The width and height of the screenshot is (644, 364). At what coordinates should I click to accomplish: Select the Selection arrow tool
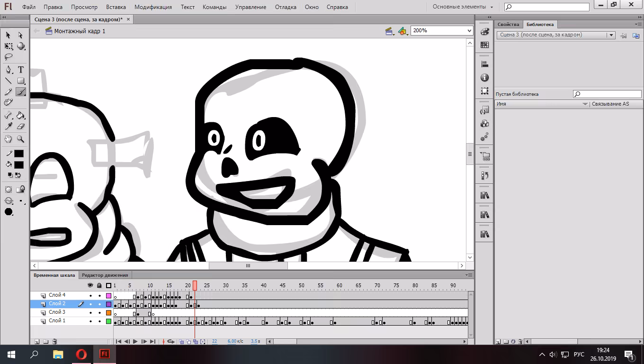pos(9,35)
